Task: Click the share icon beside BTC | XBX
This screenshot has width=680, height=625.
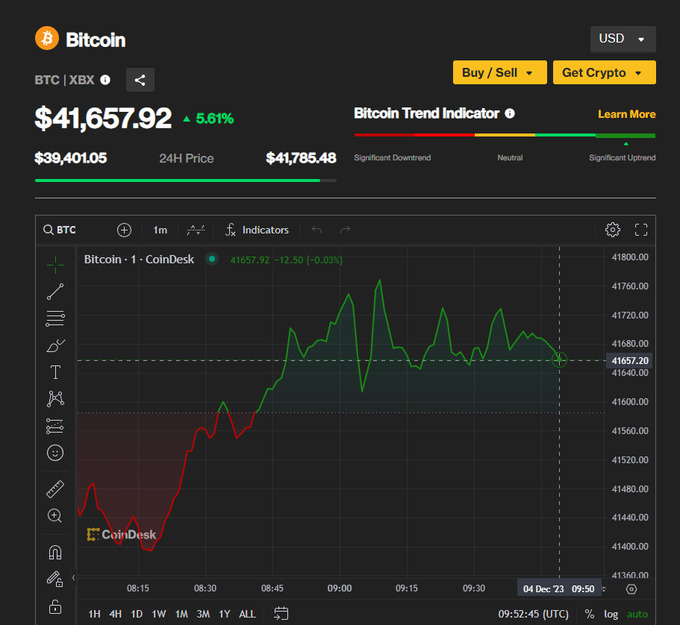Action: [x=140, y=80]
